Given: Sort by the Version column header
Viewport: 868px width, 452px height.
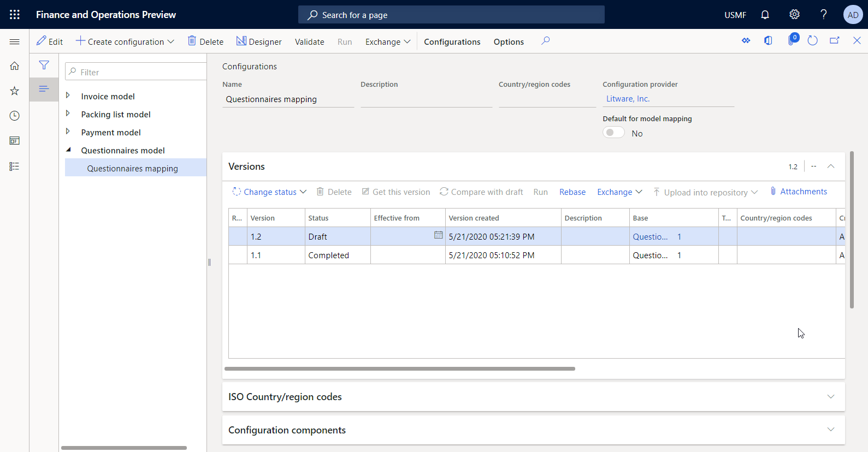Looking at the screenshot, I should point(276,218).
